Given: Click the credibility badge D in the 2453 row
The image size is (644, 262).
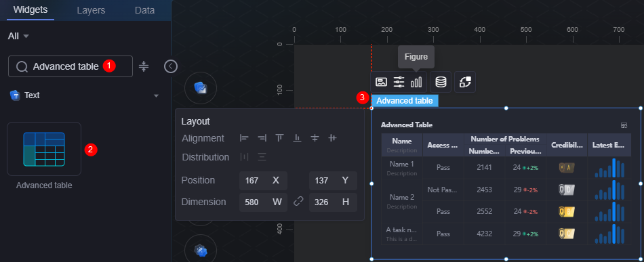Looking at the screenshot, I should point(567,190).
